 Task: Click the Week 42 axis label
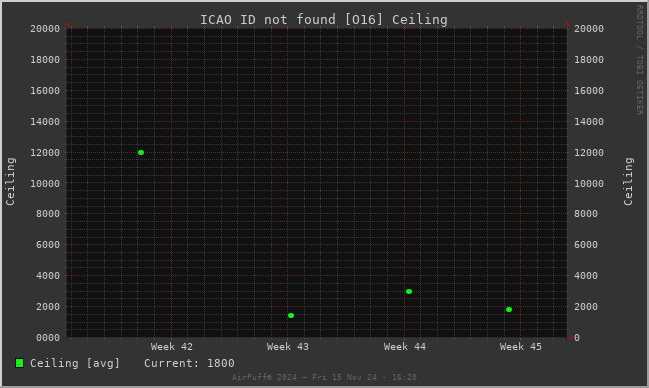[x=172, y=347]
